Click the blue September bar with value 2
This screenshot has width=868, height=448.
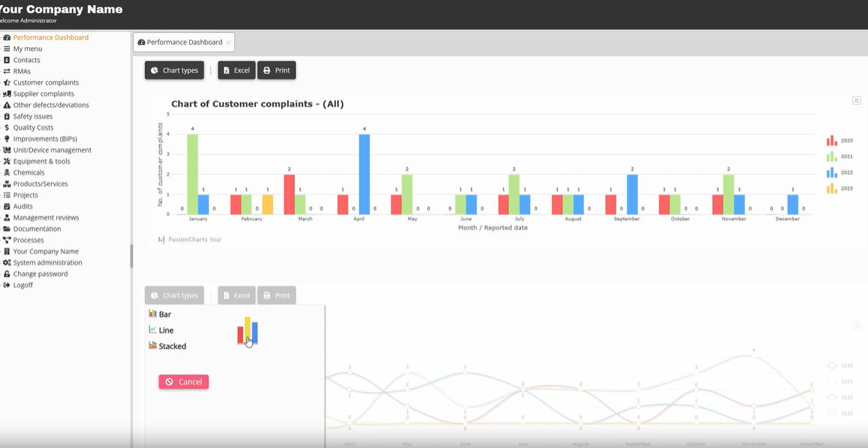(632, 194)
